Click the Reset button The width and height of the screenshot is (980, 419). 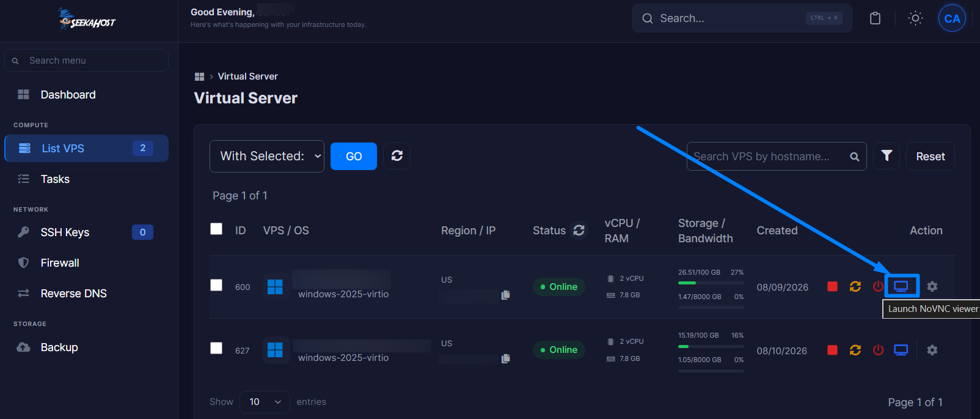pyautogui.click(x=930, y=157)
